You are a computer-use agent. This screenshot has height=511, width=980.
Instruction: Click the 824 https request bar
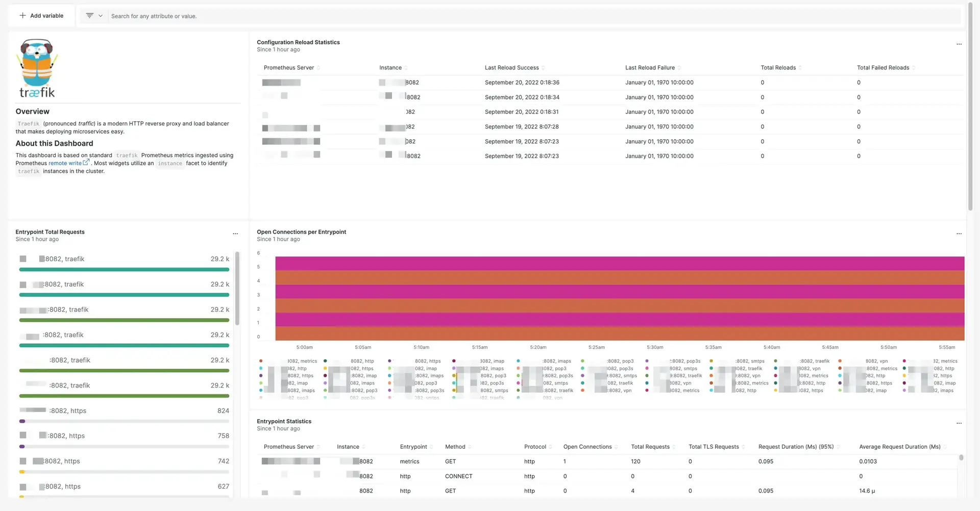[x=124, y=421]
